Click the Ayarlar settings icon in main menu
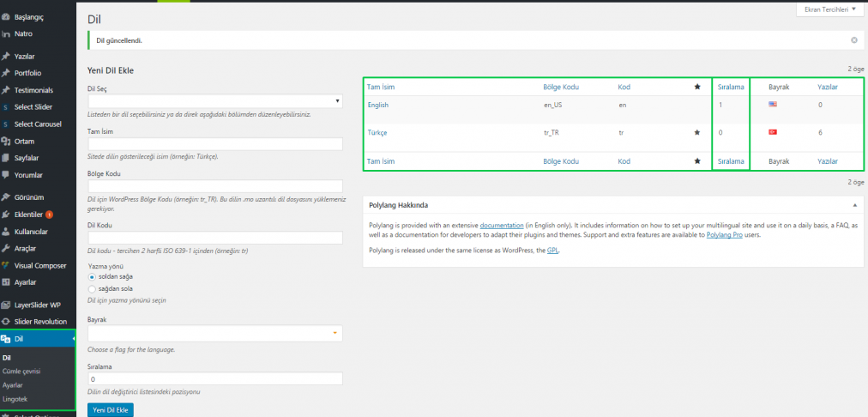The image size is (868, 417). click(x=5, y=282)
